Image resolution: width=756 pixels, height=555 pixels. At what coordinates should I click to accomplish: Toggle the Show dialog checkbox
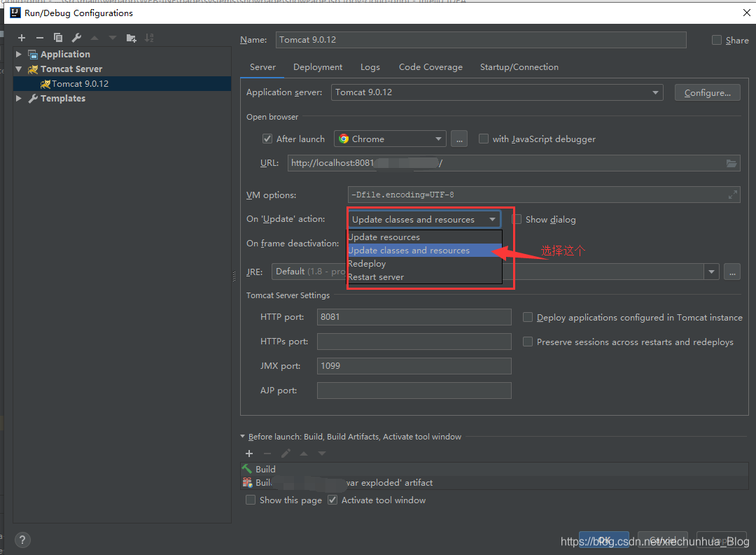pos(517,219)
